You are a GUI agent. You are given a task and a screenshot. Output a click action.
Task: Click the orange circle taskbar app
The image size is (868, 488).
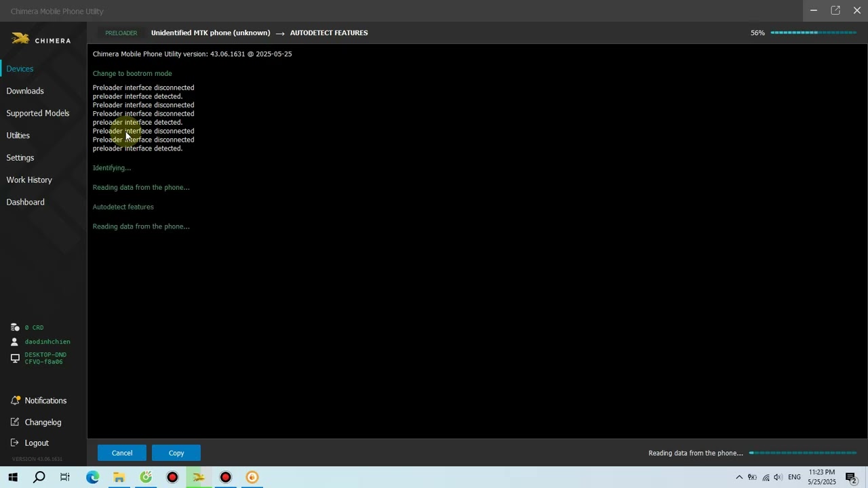click(x=252, y=477)
